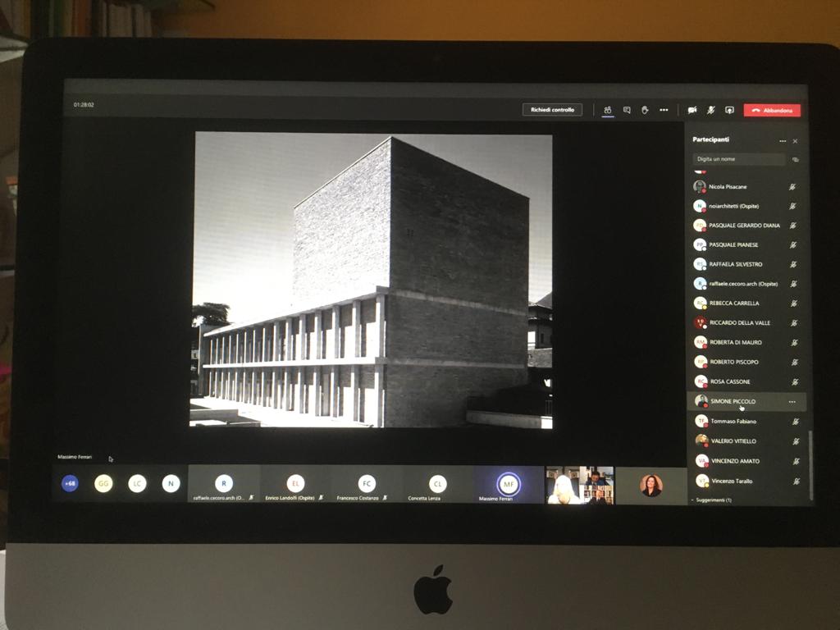This screenshot has height=630, width=840.
Task: Open the meeting chat icon
Action: 627,110
